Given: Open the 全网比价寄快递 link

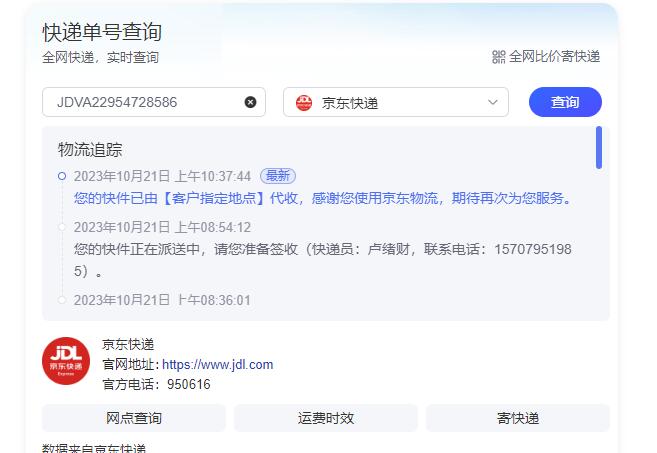Looking at the screenshot, I should click(554, 57).
